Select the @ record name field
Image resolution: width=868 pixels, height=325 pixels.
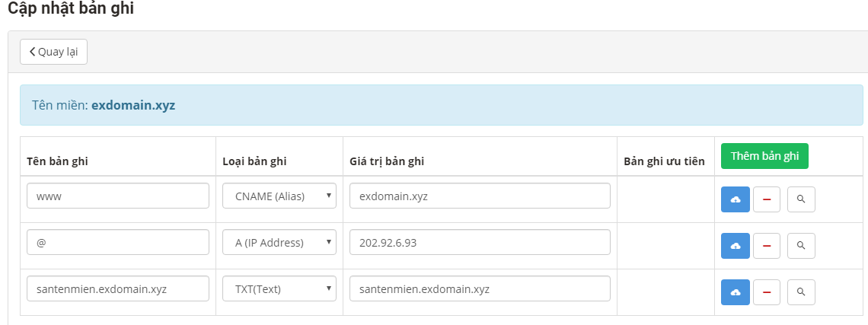click(x=118, y=242)
